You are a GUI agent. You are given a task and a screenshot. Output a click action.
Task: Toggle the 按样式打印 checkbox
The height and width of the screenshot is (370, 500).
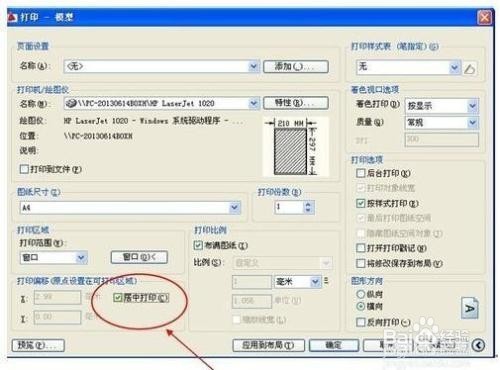361,203
